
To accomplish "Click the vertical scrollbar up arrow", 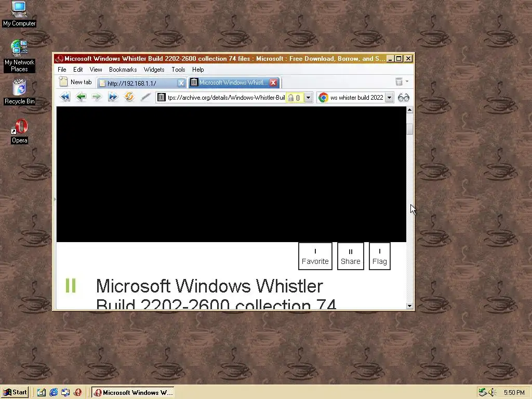I will 409,110.
